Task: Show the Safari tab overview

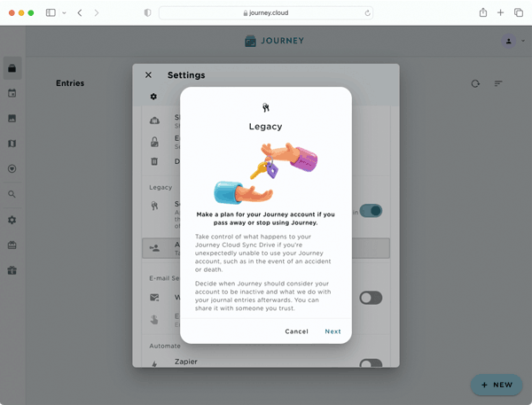Action: [x=519, y=13]
